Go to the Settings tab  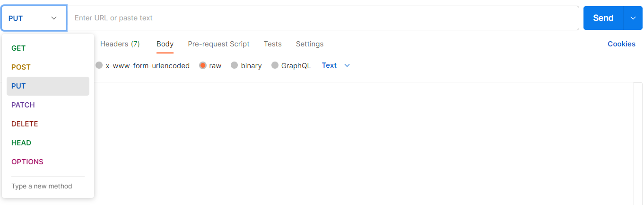coord(310,44)
